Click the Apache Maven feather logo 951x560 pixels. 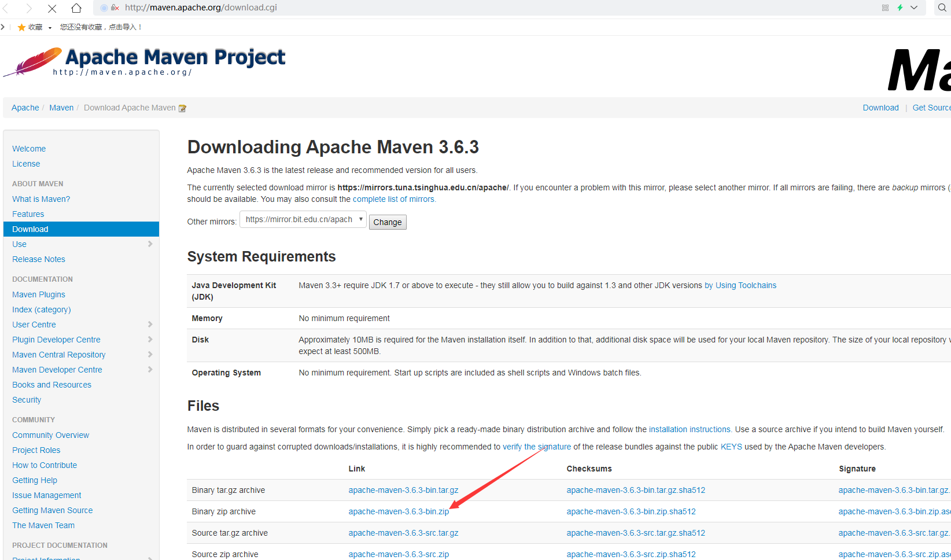click(33, 61)
